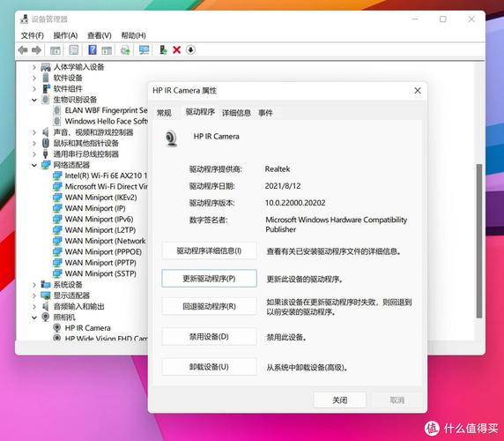
Task: Click the Forward arrow in Device Manager toolbar
Action: click(x=37, y=50)
